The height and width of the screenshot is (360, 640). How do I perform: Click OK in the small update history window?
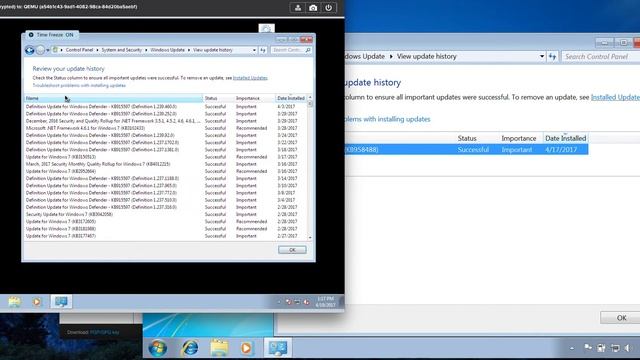click(292, 250)
